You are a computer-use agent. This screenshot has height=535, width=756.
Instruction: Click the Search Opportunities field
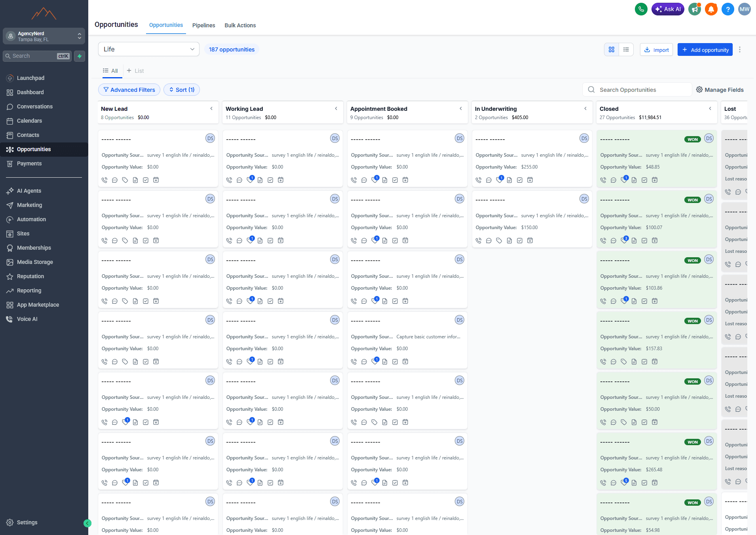point(637,90)
